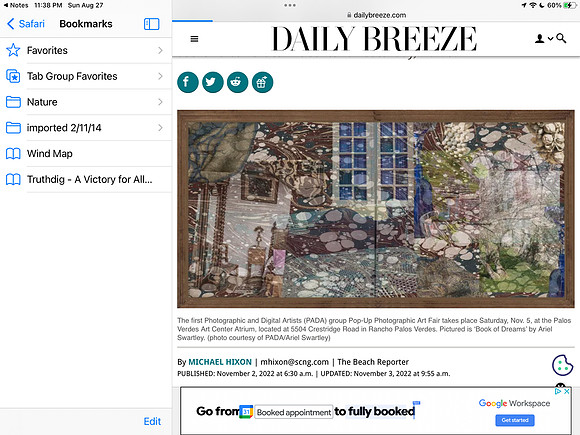
Task: Open the imported 2/11/14 folder icon
Action: (13, 128)
